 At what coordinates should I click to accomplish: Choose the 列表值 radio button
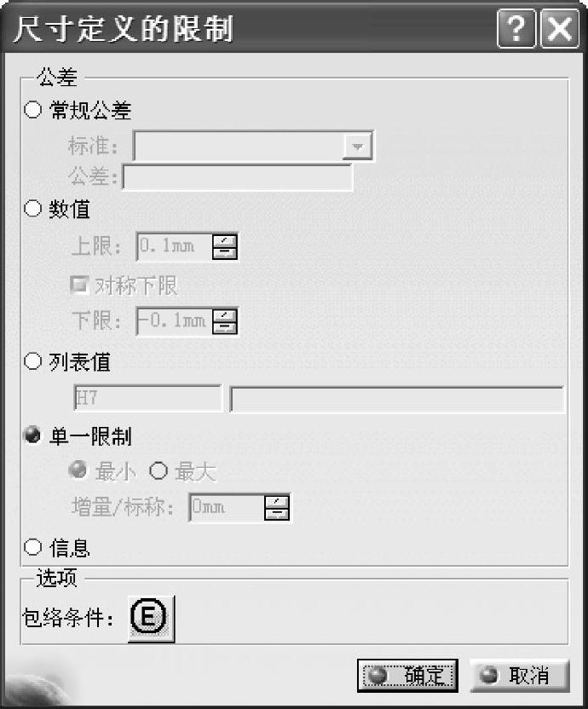pyautogui.click(x=34, y=361)
